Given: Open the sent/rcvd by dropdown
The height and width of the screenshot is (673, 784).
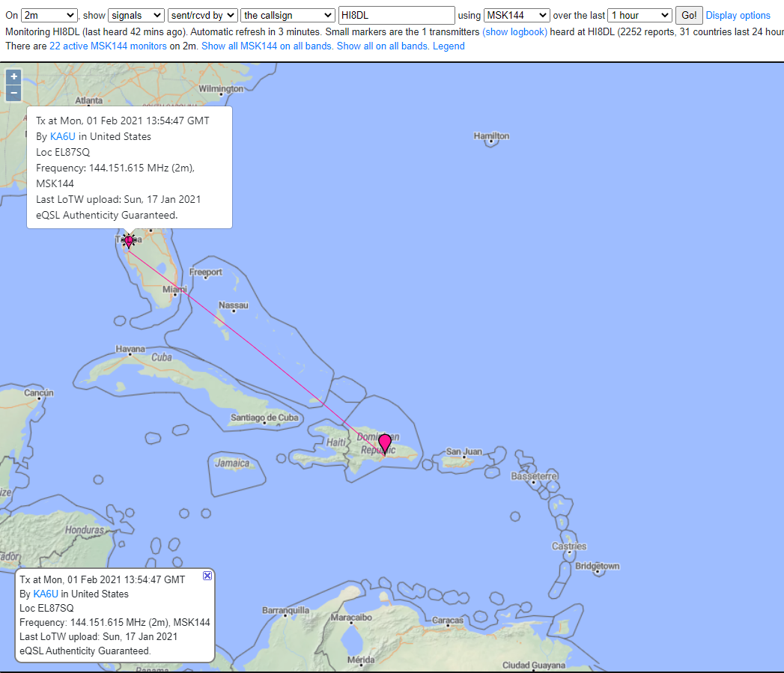Looking at the screenshot, I should 203,15.
